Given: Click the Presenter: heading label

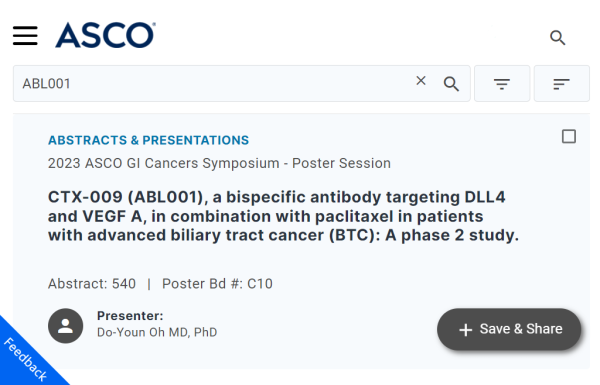Looking at the screenshot, I should click(130, 316).
